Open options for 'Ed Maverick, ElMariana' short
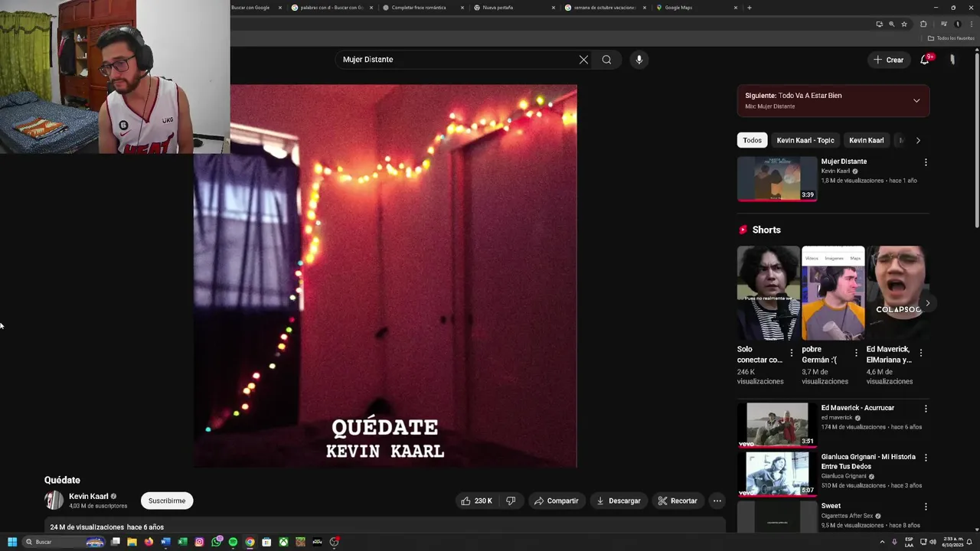The width and height of the screenshot is (980, 551). click(x=921, y=353)
